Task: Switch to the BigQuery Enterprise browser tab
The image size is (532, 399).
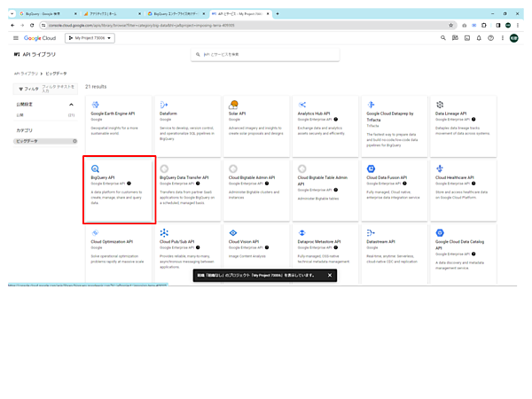Action: pos(176,14)
